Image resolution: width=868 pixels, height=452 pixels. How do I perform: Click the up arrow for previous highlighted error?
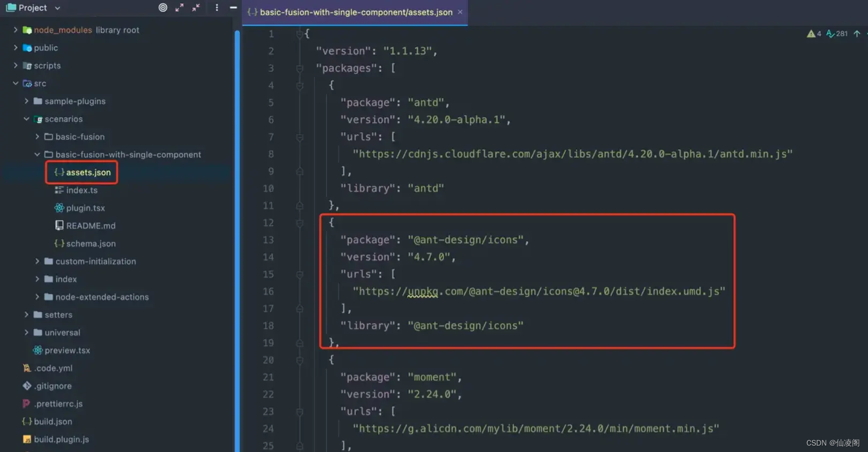pos(857,33)
